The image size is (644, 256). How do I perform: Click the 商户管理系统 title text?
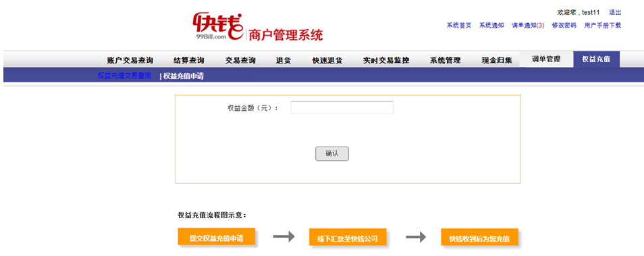point(286,35)
